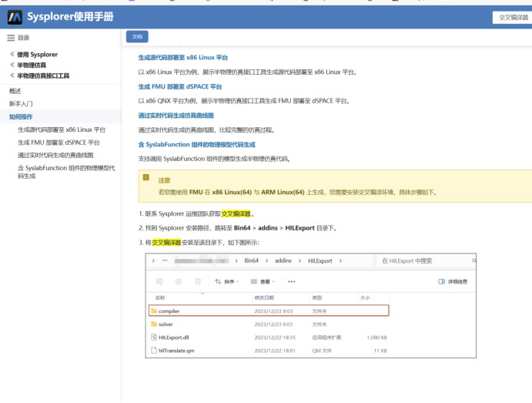Click highlighted 交叉编译器 in step 3

click(x=166, y=243)
